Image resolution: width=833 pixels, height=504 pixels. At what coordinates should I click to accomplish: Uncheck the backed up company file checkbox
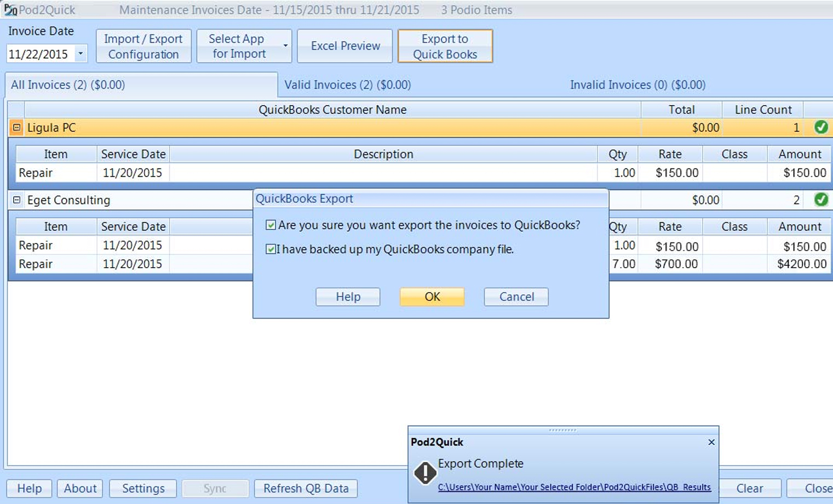[271, 249]
